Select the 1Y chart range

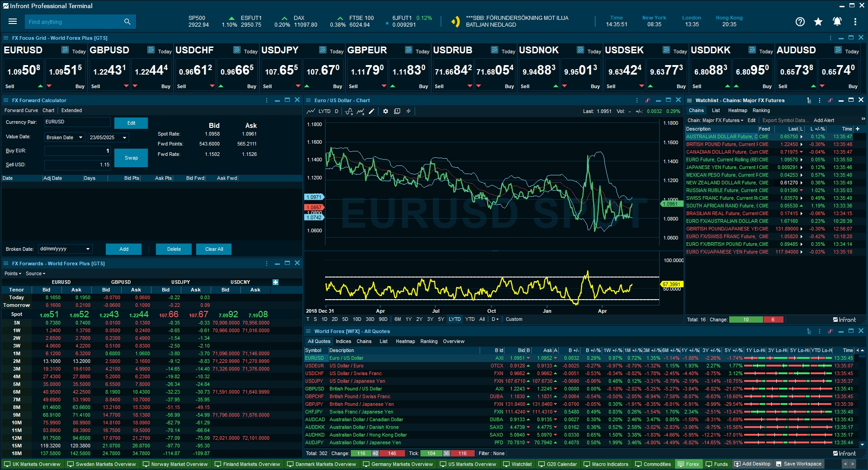[409, 319]
